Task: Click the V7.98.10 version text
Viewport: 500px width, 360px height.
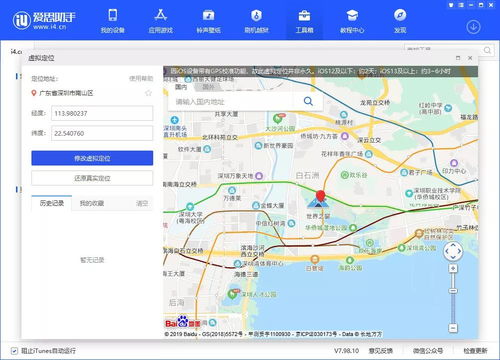Action: coord(347,351)
